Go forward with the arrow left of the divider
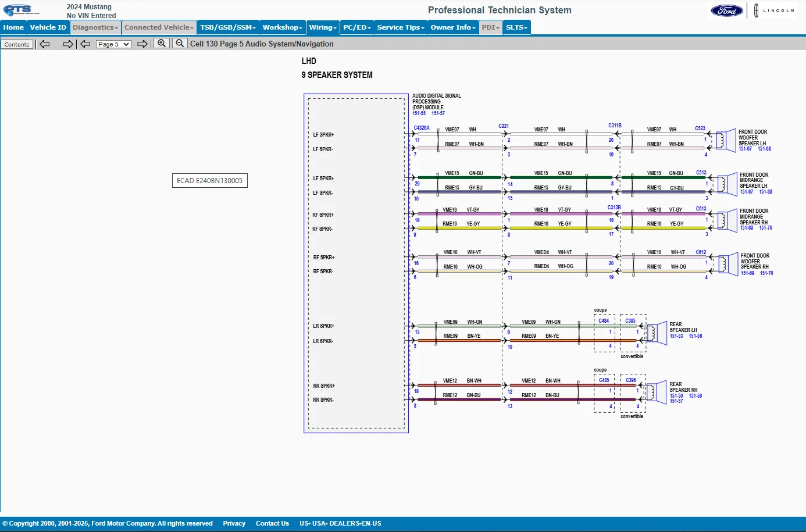The width and height of the screenshot is (806, 532). click(x=68, y=44)
